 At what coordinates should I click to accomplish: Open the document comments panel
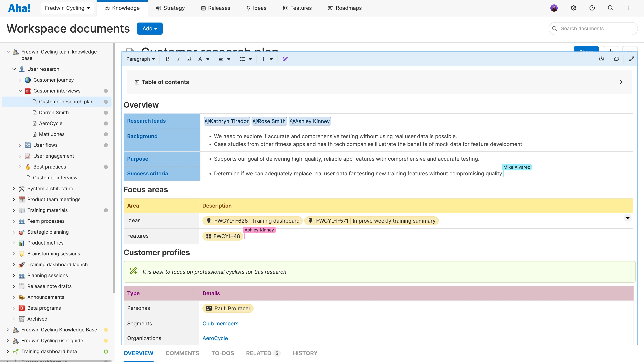616,59
